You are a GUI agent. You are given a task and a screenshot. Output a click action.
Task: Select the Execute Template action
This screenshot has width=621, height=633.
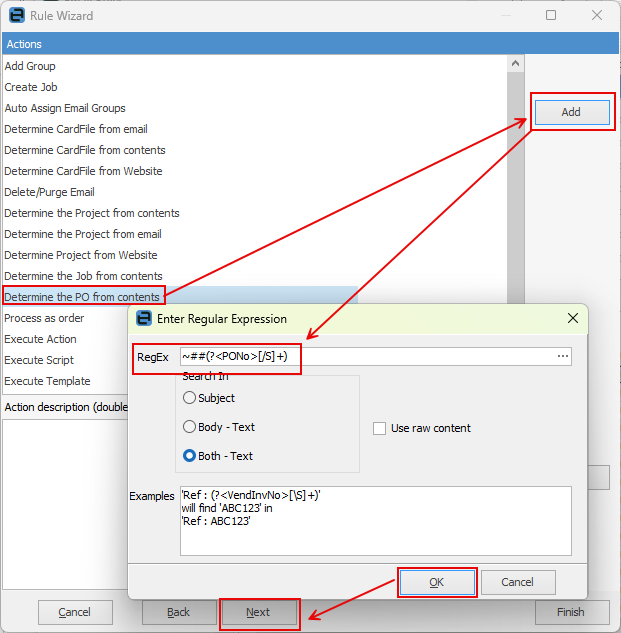47,381
